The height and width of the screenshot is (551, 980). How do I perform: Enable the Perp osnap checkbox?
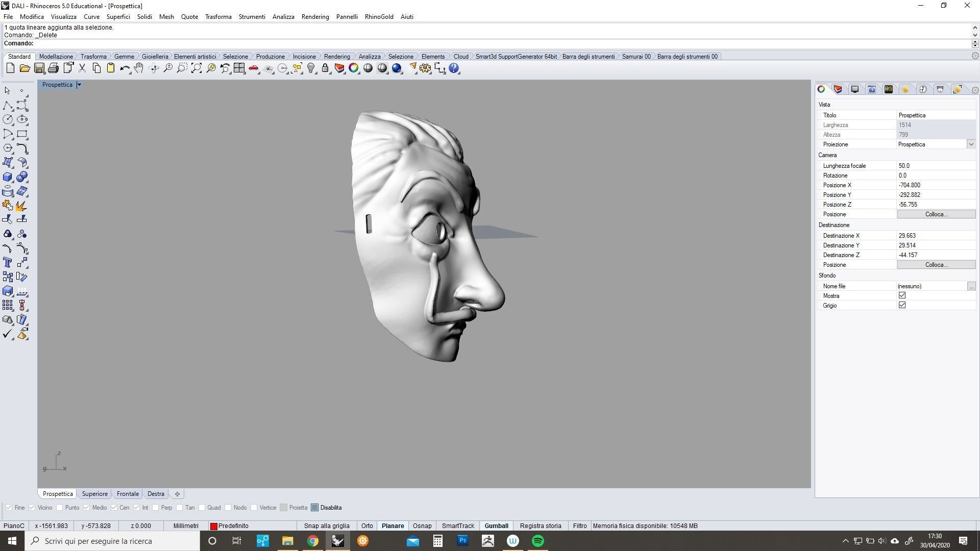click(x=155, y=508)
